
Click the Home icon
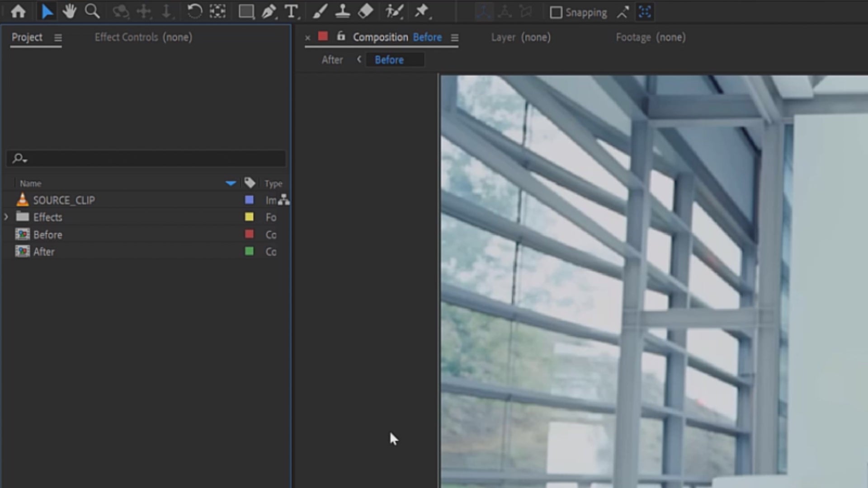(x=18, y=11)
